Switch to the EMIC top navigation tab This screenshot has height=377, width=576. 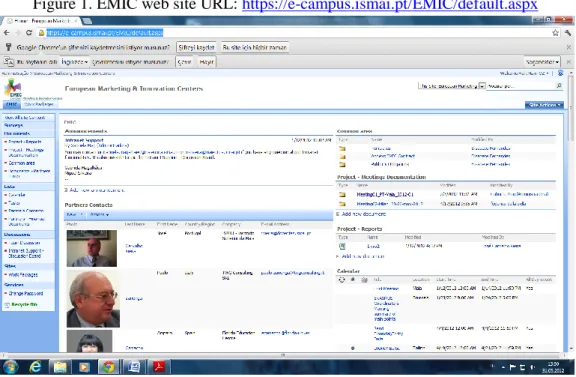12,104
